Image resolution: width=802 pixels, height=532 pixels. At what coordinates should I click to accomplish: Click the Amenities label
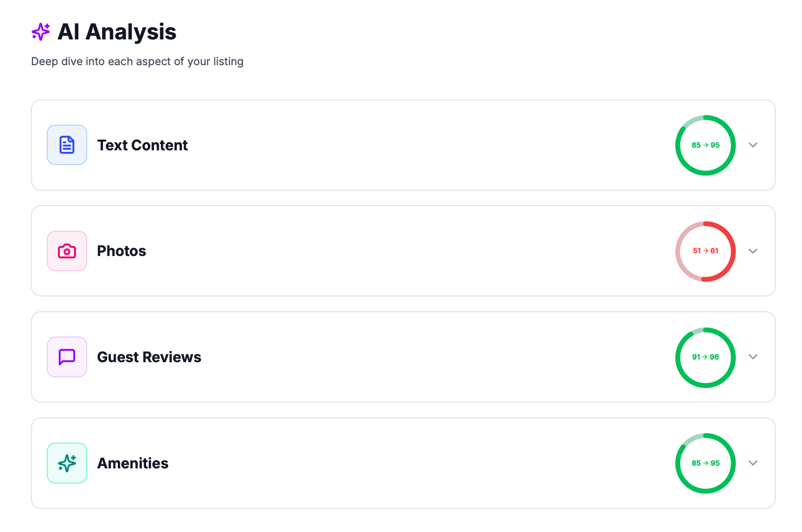tap(133, 463)
